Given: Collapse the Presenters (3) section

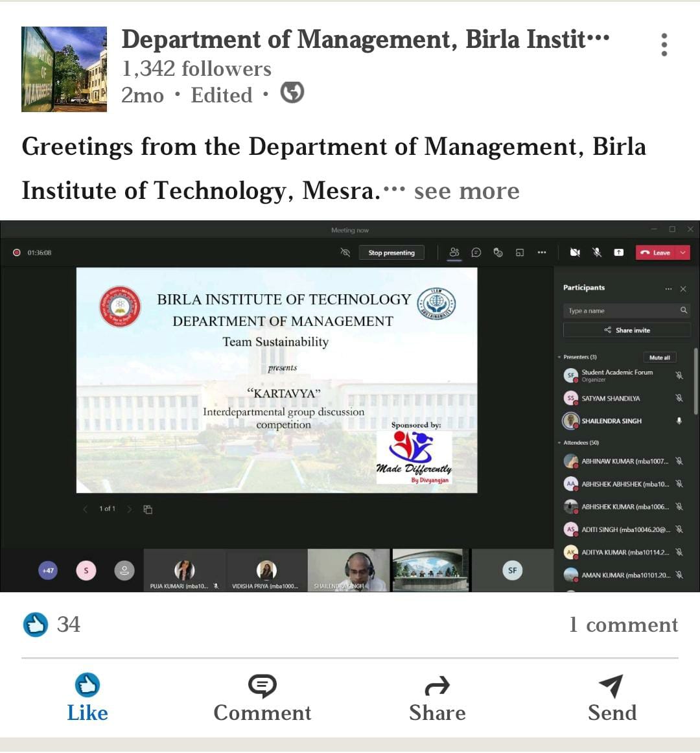Looking at the screenshot, I should tap(559, 357).
